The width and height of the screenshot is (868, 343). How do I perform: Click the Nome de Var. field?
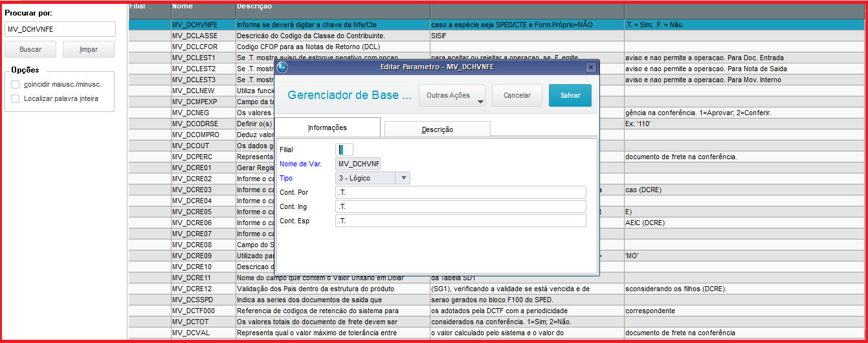358,164
